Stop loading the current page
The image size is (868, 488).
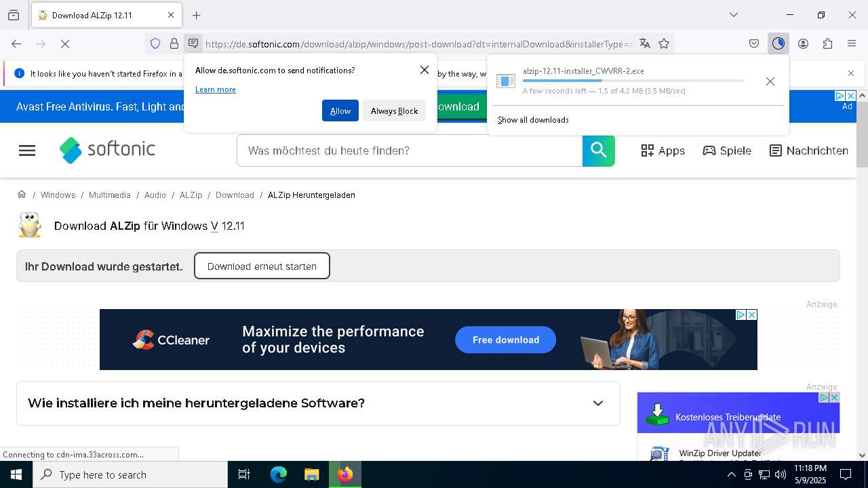(x=65, y=44)
